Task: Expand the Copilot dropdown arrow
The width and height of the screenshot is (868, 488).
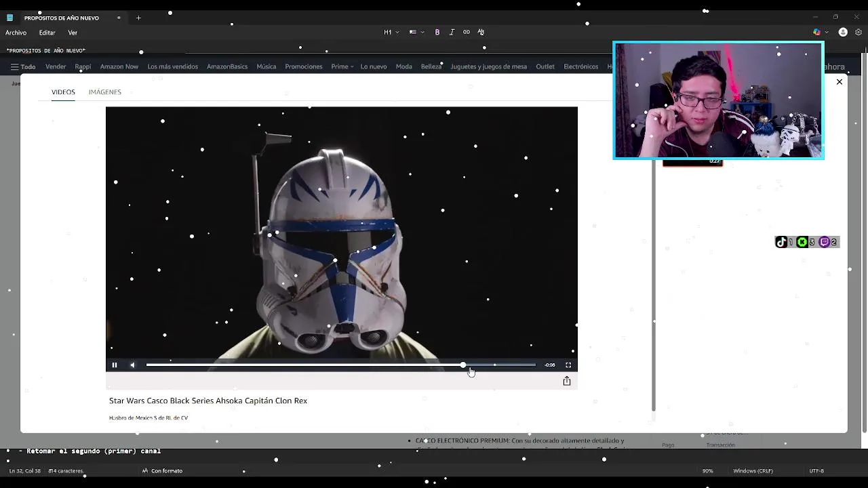Action: click(827, 32)
